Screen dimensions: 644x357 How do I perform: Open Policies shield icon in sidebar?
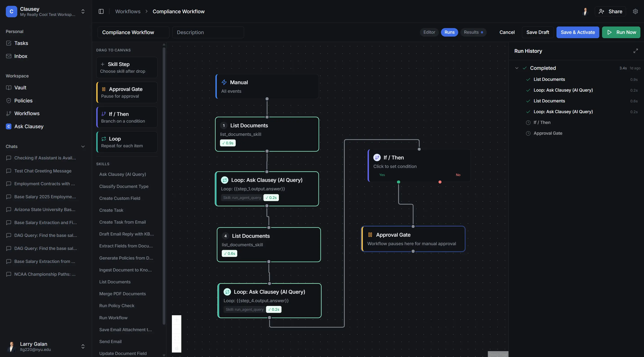coord(9,101)
